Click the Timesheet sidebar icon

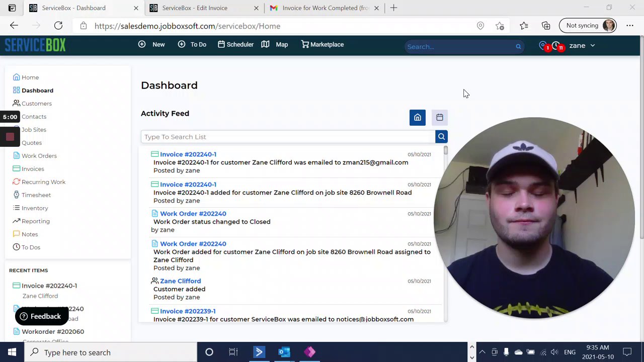(x=16, y=195)
